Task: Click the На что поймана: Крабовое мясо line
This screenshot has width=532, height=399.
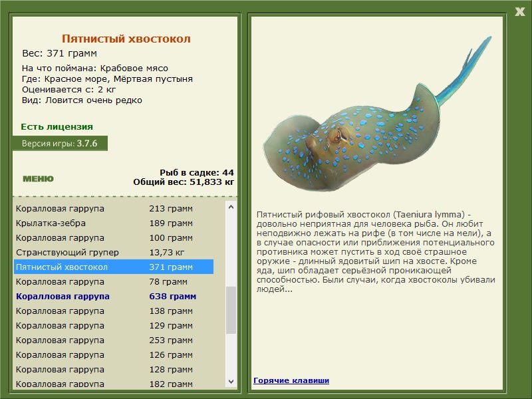Action: pos(95,68)
